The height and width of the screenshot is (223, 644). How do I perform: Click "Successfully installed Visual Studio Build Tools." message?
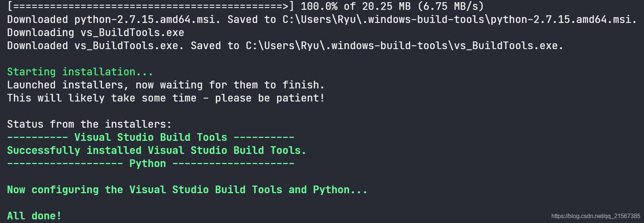point(157,150)
